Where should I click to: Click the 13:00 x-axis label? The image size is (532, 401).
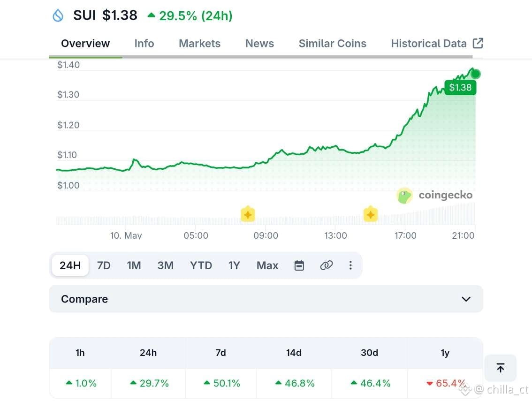pos(335,235)
